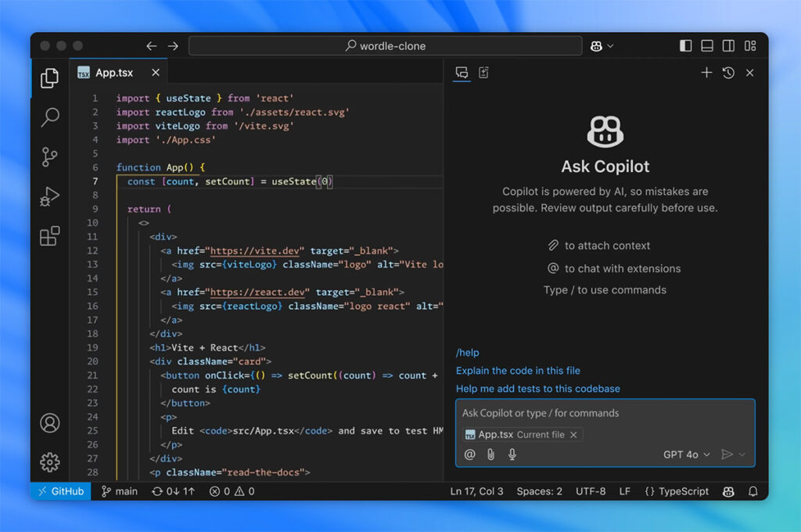The width and height of the screenshot is (801, 532).
Task: Open the Run and Debug view
Action: tap(49, 196)
